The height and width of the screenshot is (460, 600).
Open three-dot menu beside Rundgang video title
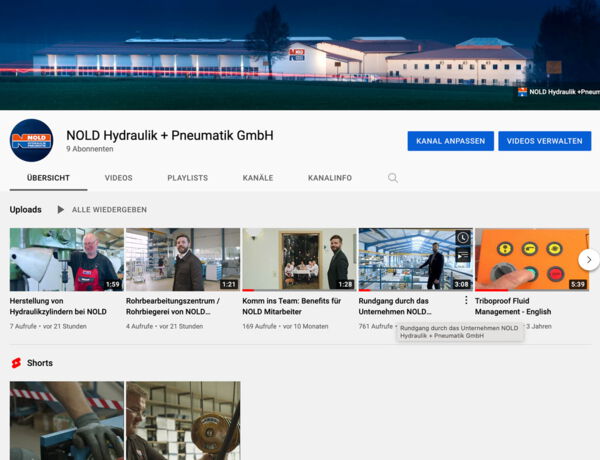click(x=466, y=300)
